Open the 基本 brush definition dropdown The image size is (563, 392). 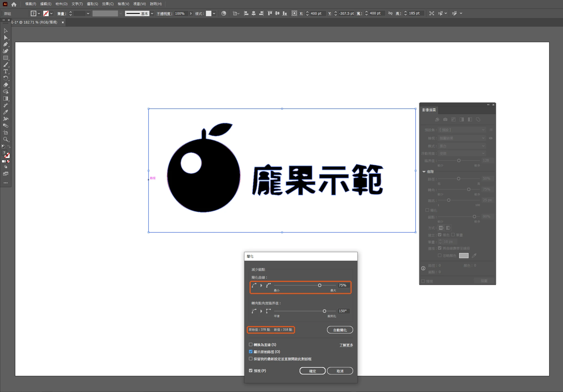152,13
